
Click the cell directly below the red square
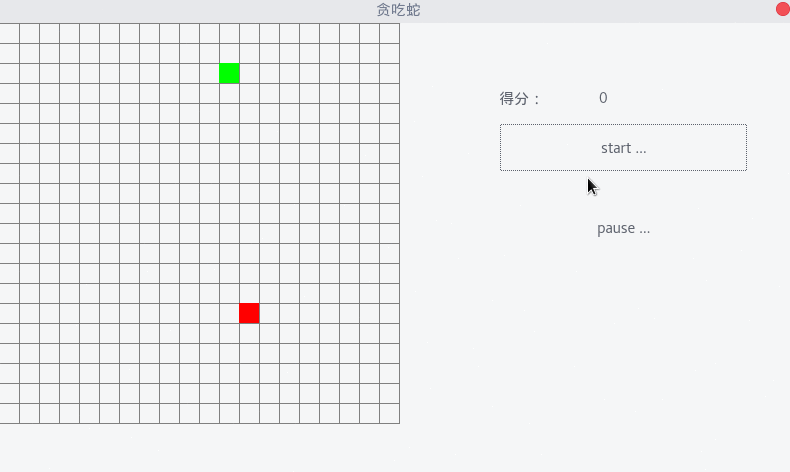249,333
